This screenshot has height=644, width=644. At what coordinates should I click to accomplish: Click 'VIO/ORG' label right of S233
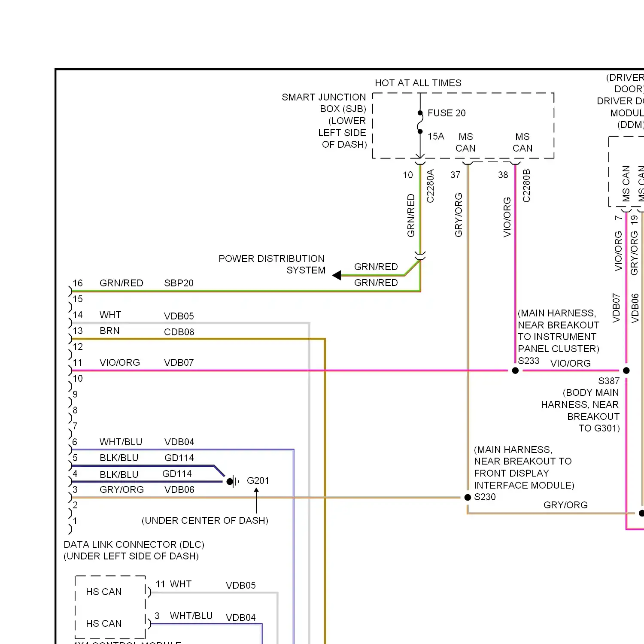click(x=571, y=363)
